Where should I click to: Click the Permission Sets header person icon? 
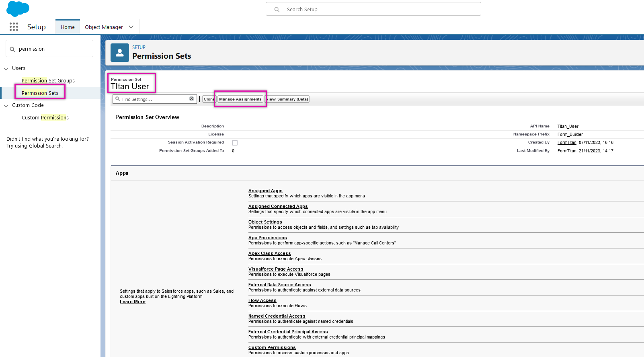[x=120, y=53]
